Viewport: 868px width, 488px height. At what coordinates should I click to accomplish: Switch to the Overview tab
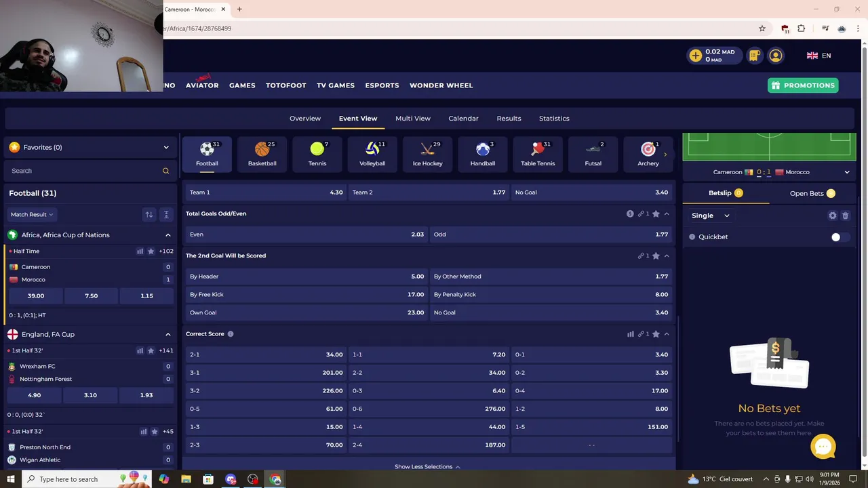pos(305,118)
